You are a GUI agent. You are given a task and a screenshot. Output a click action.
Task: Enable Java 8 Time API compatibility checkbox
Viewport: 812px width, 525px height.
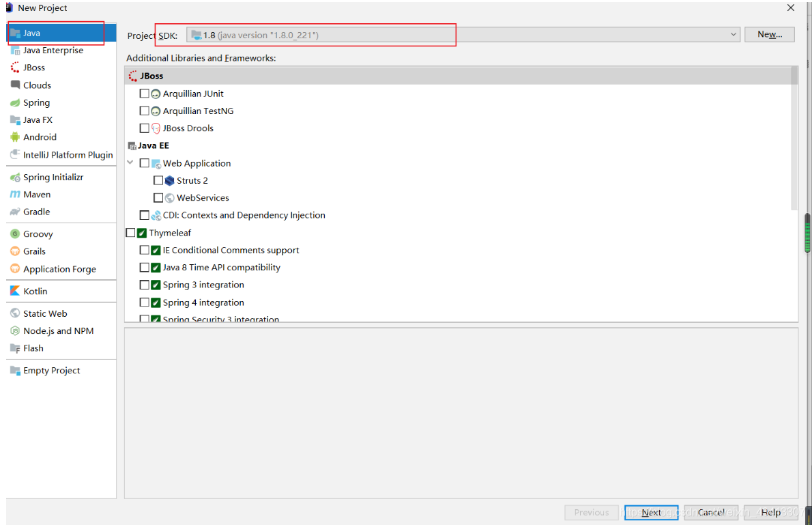tap(145, 268)
